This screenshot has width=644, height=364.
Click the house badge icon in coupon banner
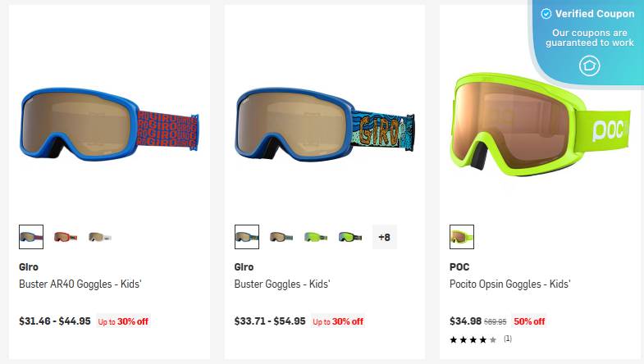(x=589, y=66)
